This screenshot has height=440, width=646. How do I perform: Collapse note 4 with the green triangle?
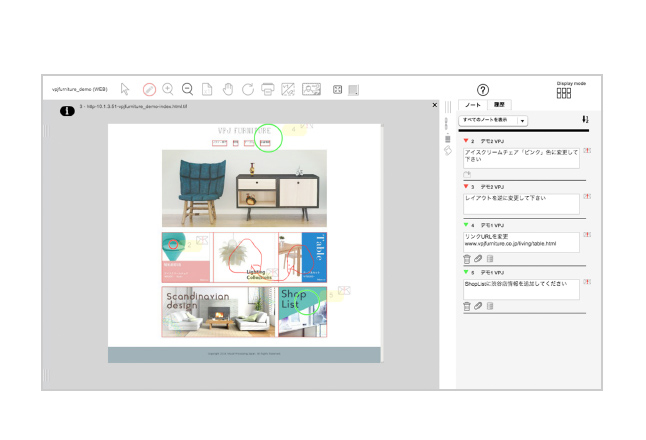click(x=465, y=226)
